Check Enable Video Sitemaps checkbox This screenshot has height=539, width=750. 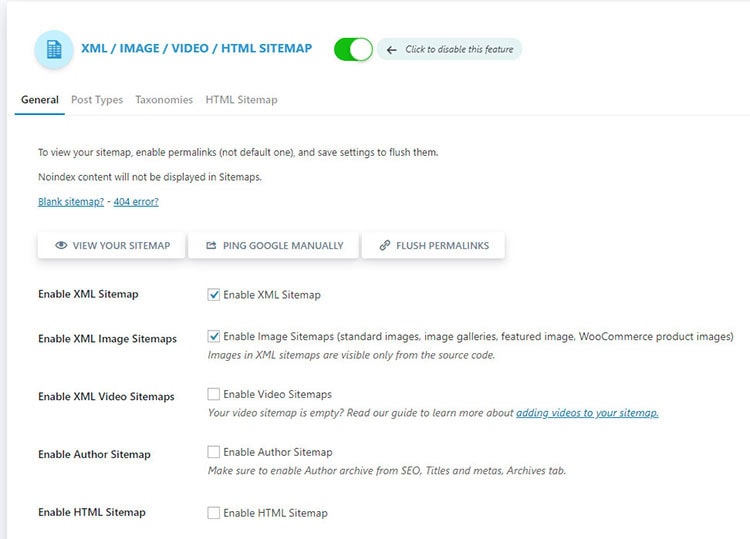coord(213,394)
